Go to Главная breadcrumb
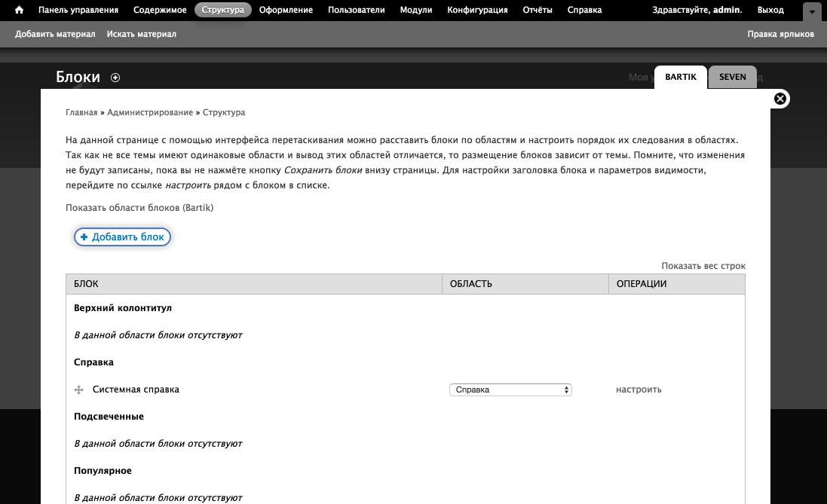Image resolution: width=827 pixels, height=504 pixels. (x=81, y=112)
